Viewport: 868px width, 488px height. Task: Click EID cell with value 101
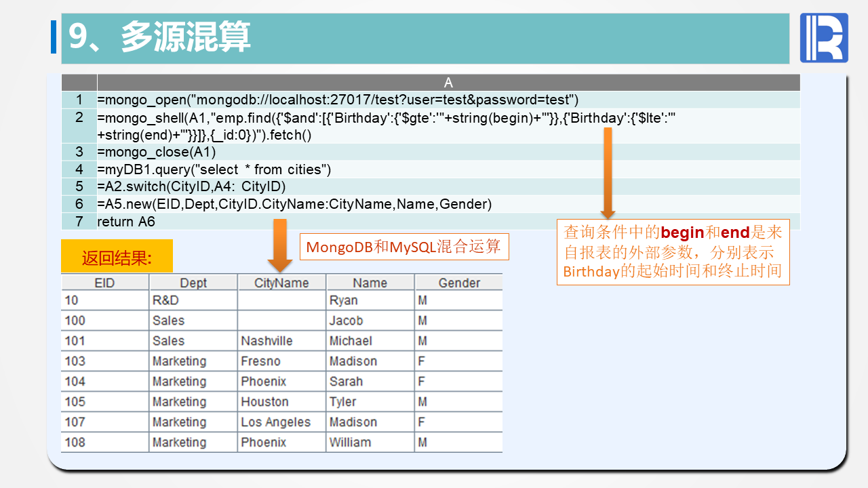pos(105,341)
